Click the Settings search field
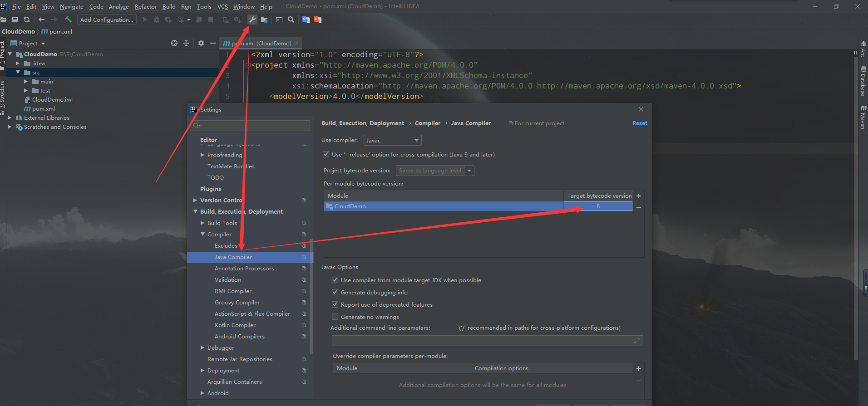This screenshot has width=868, height=406. tap(251, 126)
